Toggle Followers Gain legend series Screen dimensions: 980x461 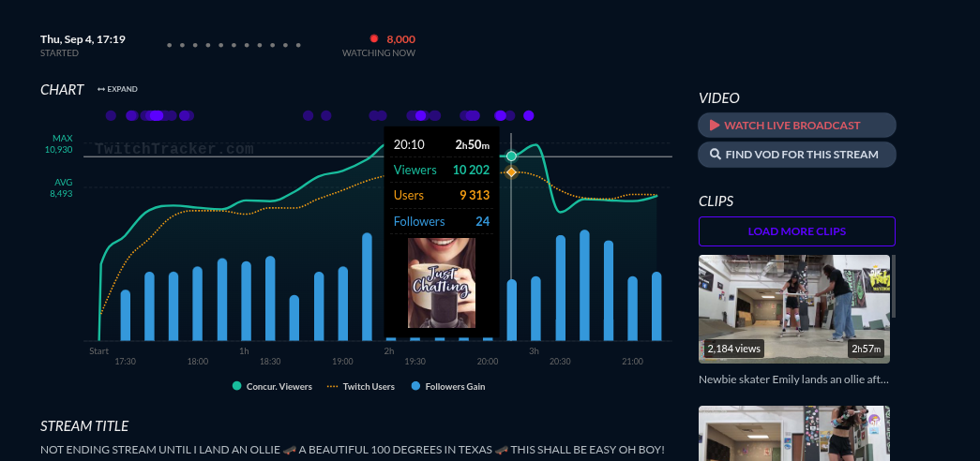point(448,387)
